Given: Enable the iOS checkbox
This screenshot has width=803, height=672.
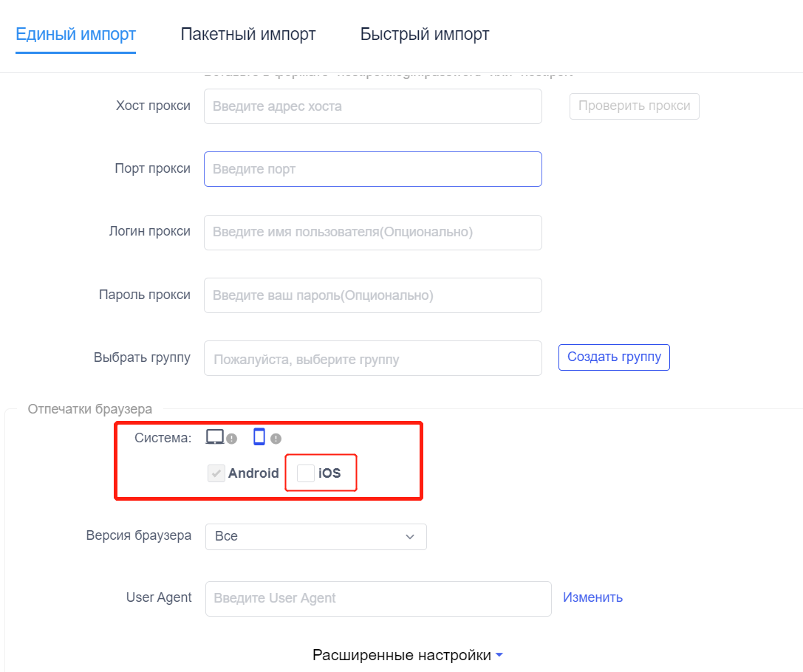Looking at the screenshot, I should [305, 473].
